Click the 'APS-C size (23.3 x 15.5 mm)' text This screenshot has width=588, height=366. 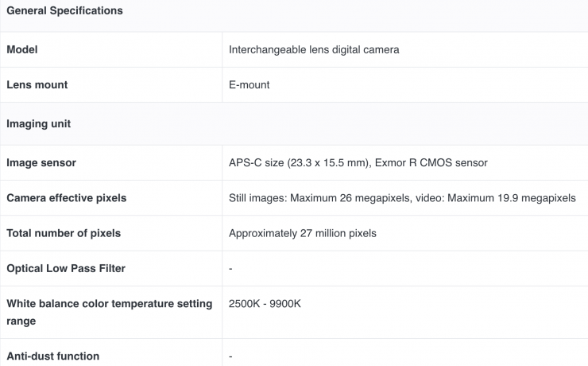point(296,162)
